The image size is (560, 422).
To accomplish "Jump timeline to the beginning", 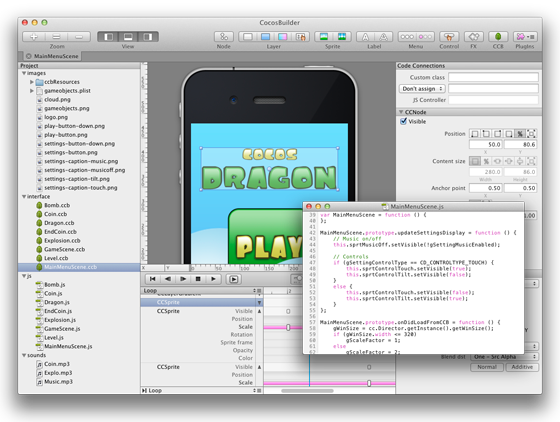I will [152, 279].
